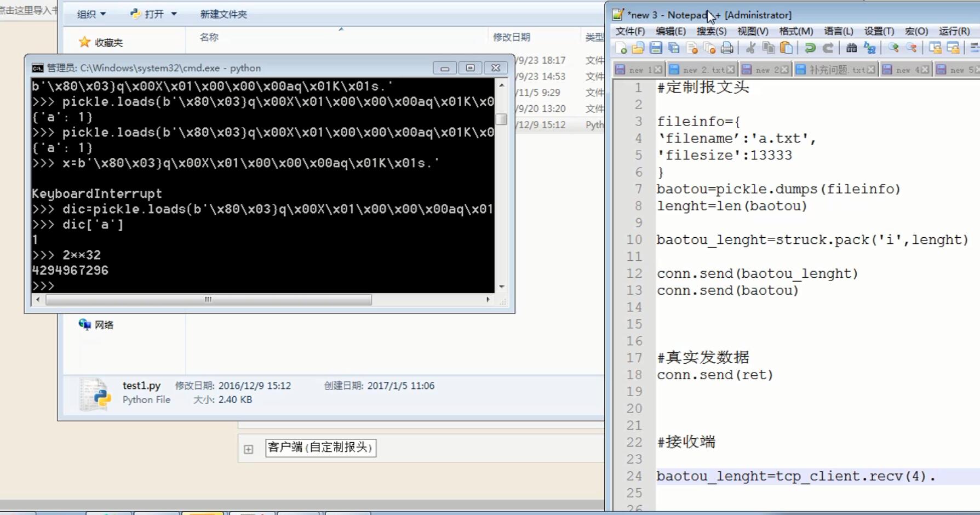Expand the plus box beside 客户端(自定制报头)
Image resolution: width=980 pixels, height=515 pixels.
click(249, 449)
